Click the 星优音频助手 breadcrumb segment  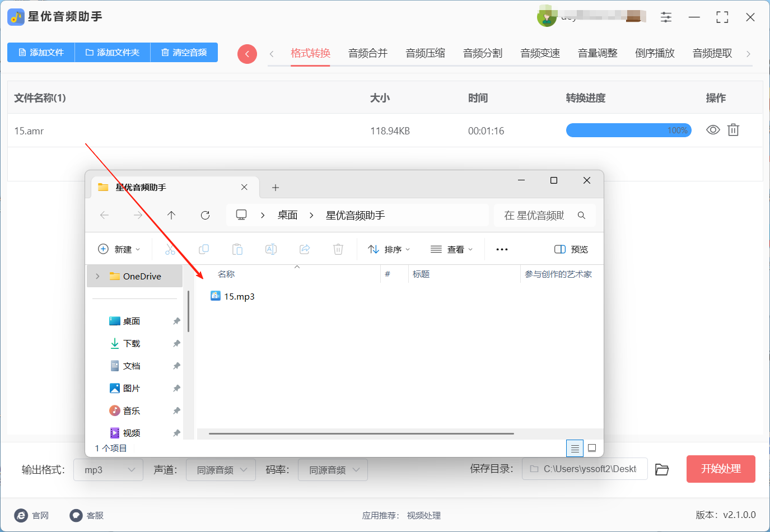[x=355, y=215]
